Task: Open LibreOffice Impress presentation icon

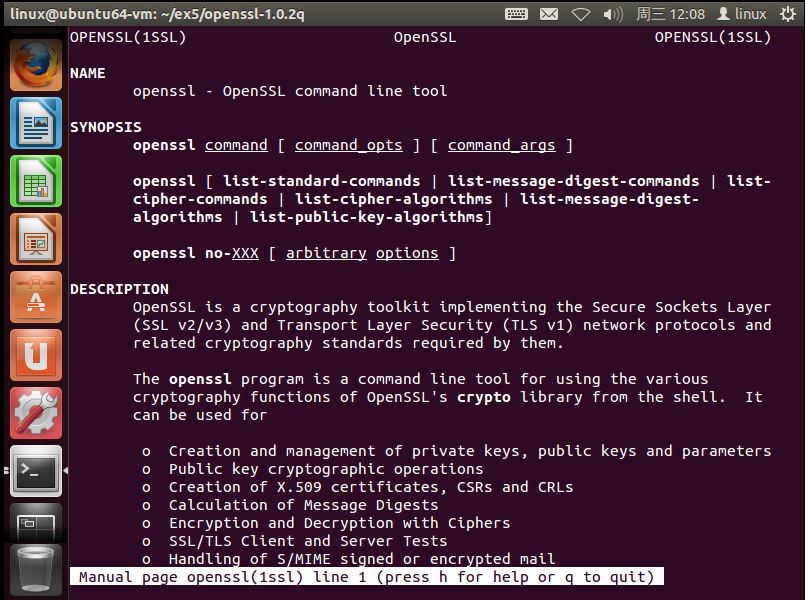Action: (x=35, y=239)
